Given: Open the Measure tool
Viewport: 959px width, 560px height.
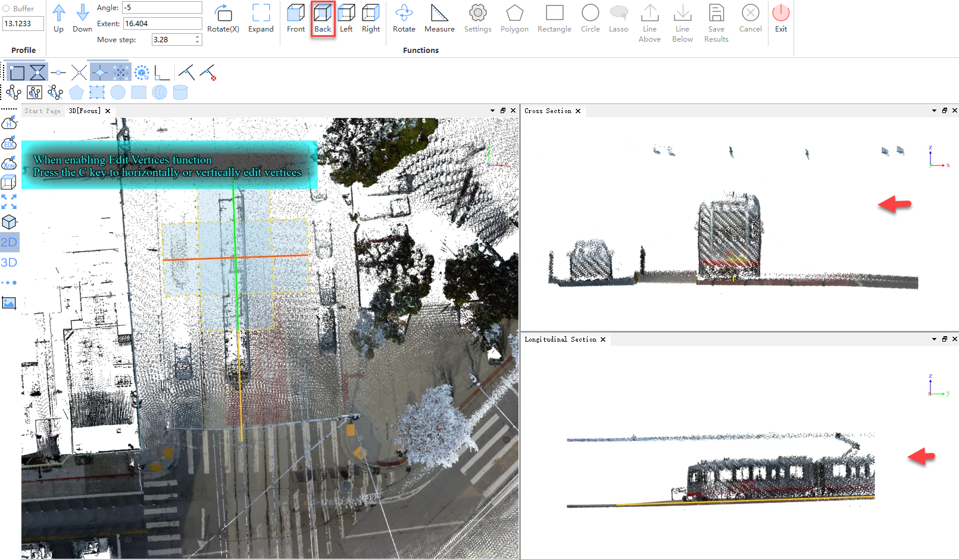Looking at the screenshot, I should pyautogui.click(x=439, y=18).
